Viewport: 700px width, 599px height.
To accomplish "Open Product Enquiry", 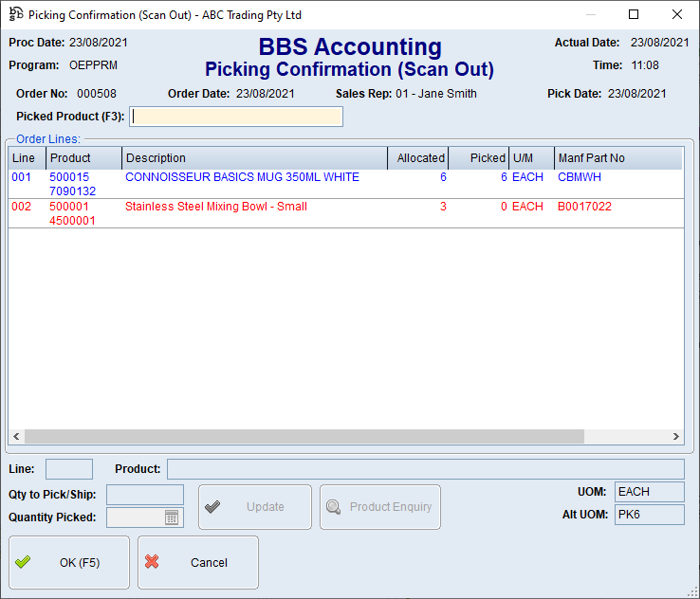I will (380, 507).
